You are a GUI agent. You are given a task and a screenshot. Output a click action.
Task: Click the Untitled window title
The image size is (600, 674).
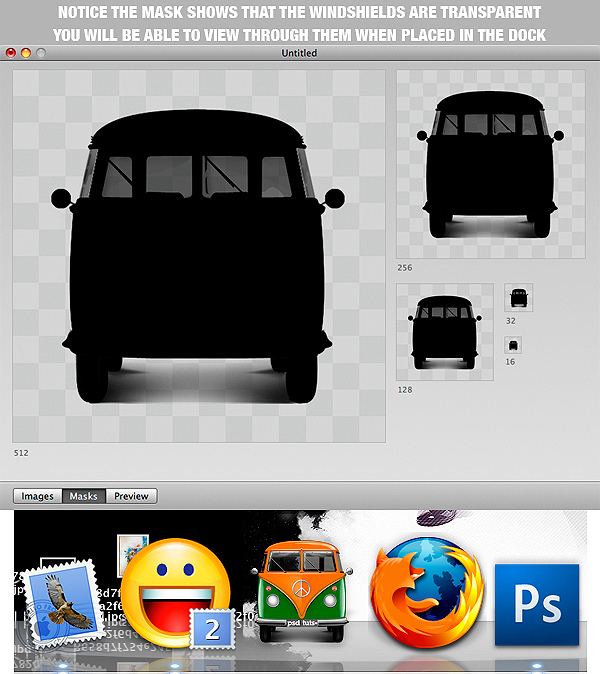coord(299,53)
